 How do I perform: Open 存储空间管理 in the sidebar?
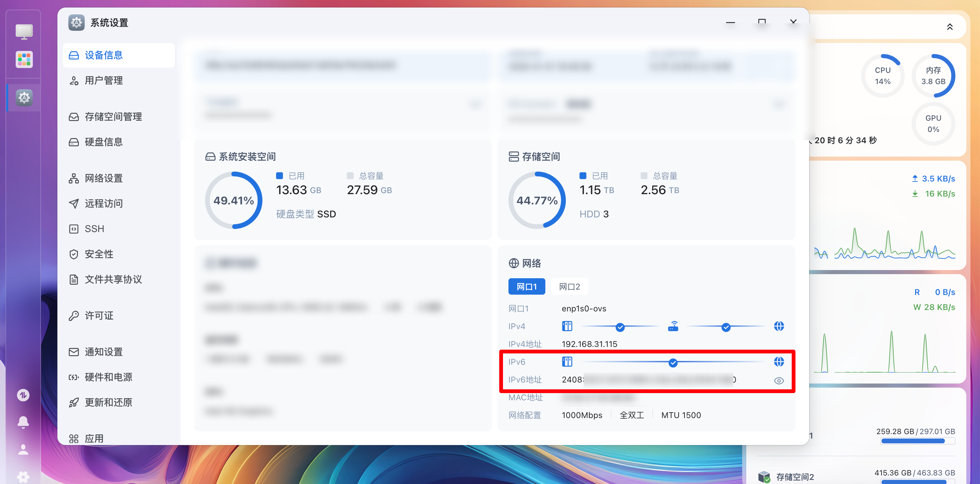point(113,117)
